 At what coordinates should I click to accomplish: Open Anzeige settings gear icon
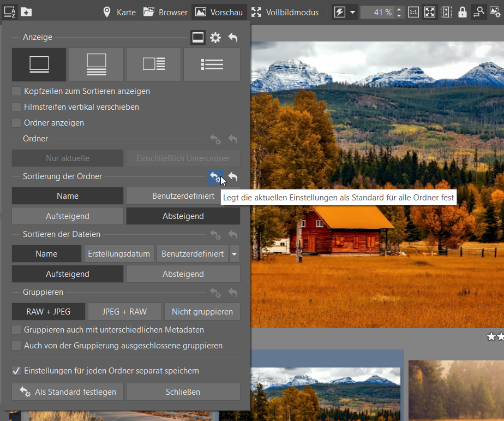tap(215, 38)
